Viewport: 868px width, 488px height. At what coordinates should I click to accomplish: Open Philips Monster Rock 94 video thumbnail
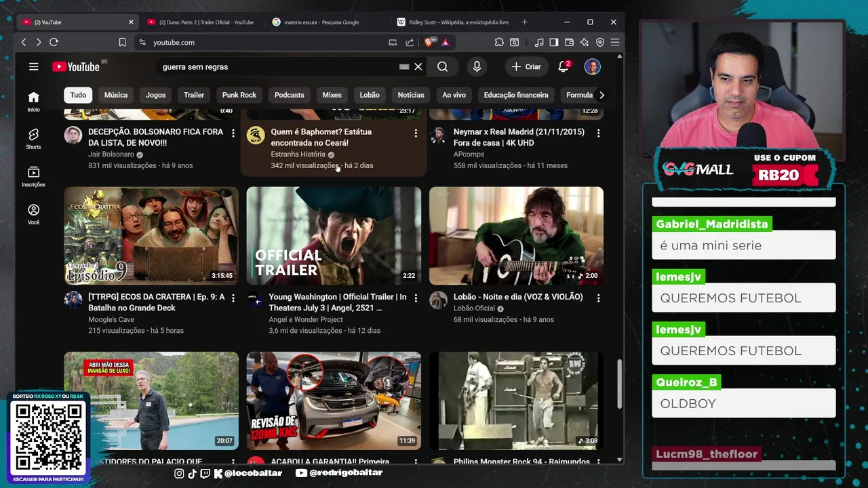click(x=516, y=401)
